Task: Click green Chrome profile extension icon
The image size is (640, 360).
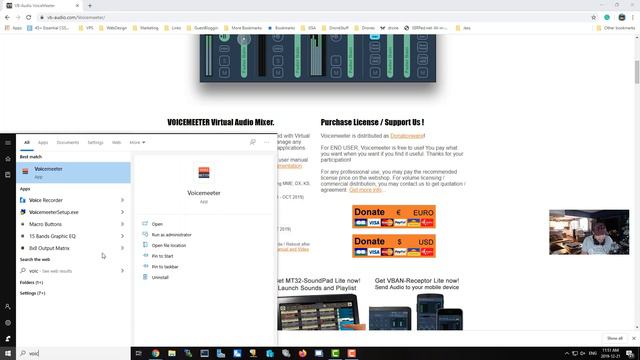Action: tap(607, 18)
